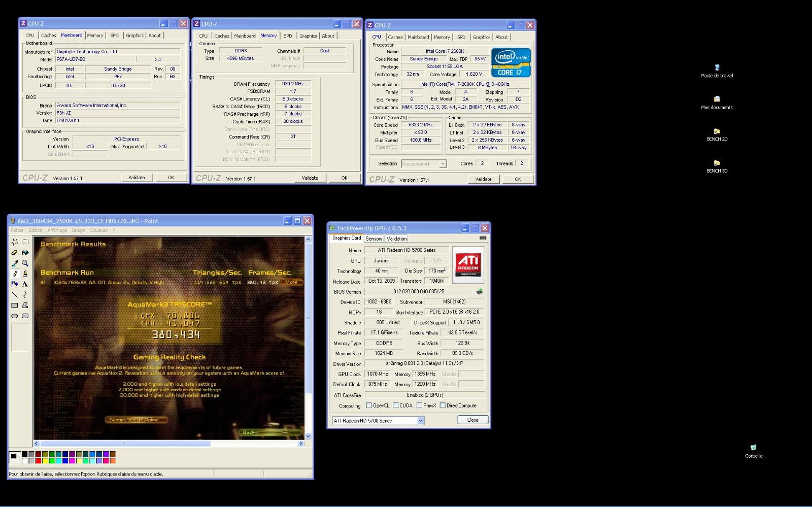Screen dimensions: 812x507
Task: Select the Pencil tool in Paint
Action: [x=15, y=274]
